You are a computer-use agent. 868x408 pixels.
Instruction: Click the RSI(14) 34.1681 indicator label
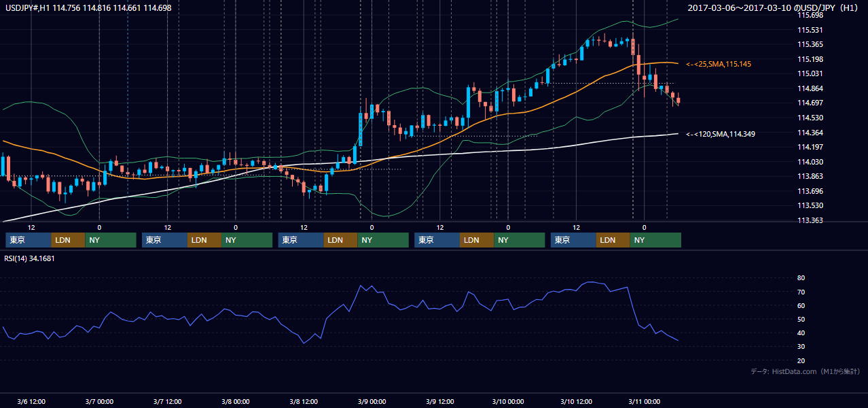click(29, 258)
